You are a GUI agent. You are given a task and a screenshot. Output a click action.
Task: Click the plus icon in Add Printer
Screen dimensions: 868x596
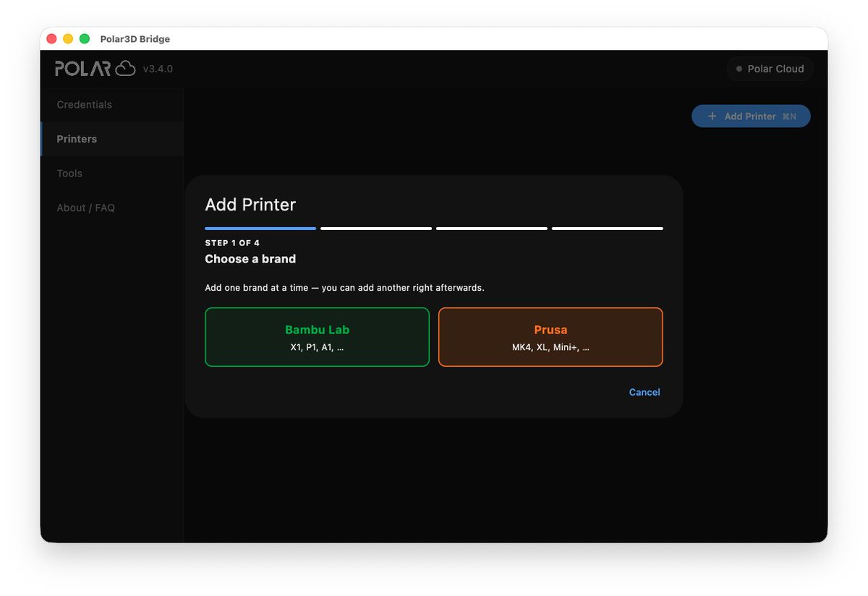click(712, 116)
